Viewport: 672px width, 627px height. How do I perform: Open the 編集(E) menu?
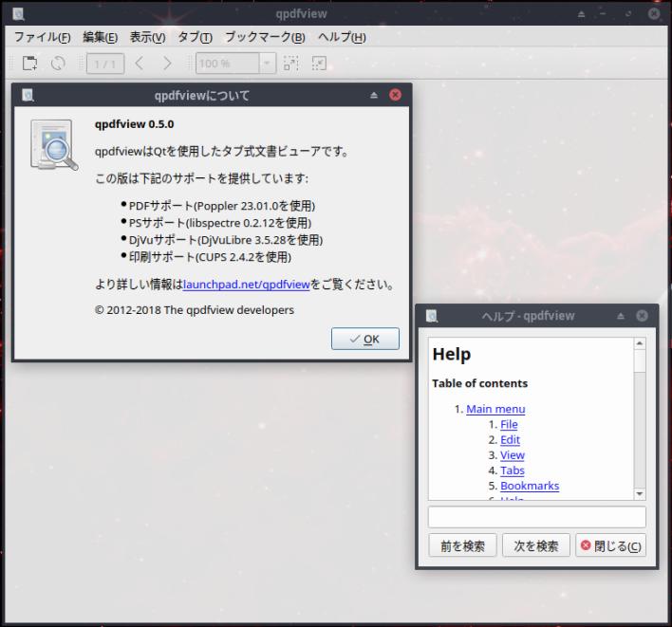(x=100, y=37)
